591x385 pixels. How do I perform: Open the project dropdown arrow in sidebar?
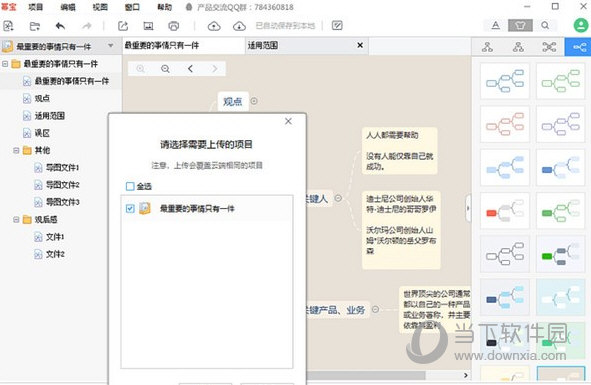click(110, 46)
